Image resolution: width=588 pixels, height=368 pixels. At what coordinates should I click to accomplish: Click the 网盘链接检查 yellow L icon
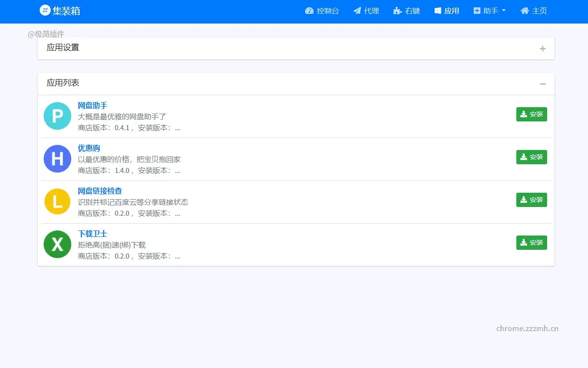coord(57,201)
